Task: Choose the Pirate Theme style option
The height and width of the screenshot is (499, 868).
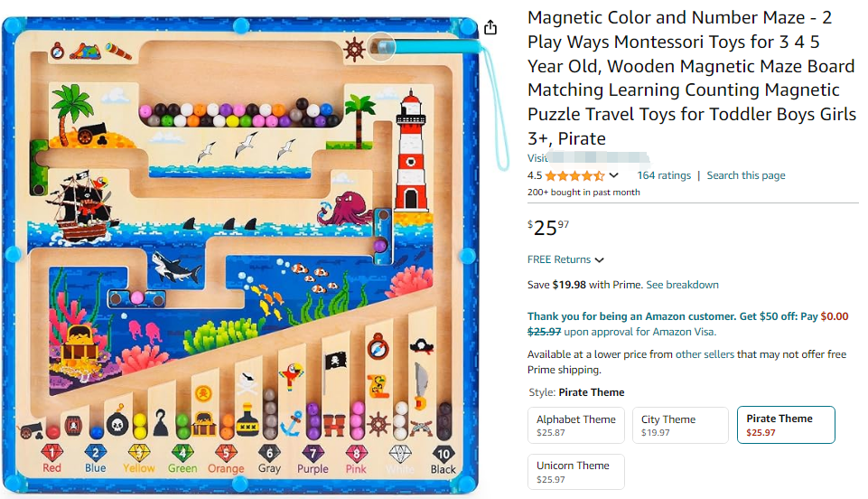Action: pos(786,425)
